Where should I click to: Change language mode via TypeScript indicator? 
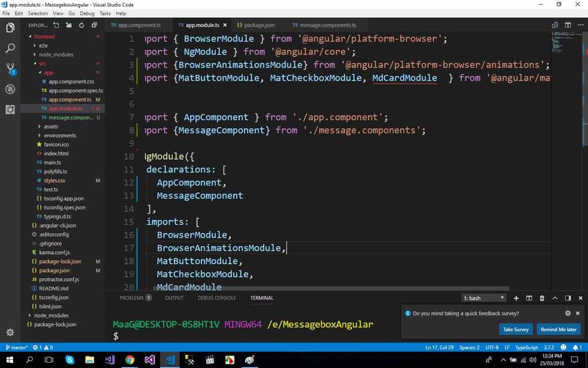pos(527,347)
